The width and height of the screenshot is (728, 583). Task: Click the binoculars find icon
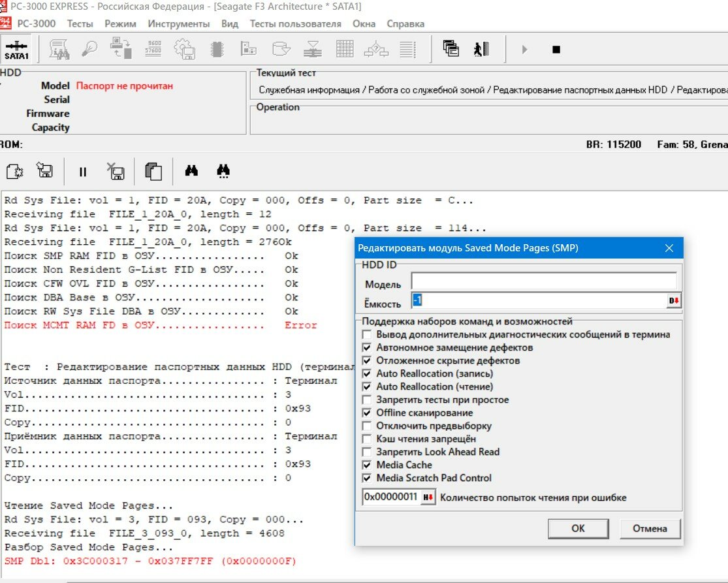[191, 171]
